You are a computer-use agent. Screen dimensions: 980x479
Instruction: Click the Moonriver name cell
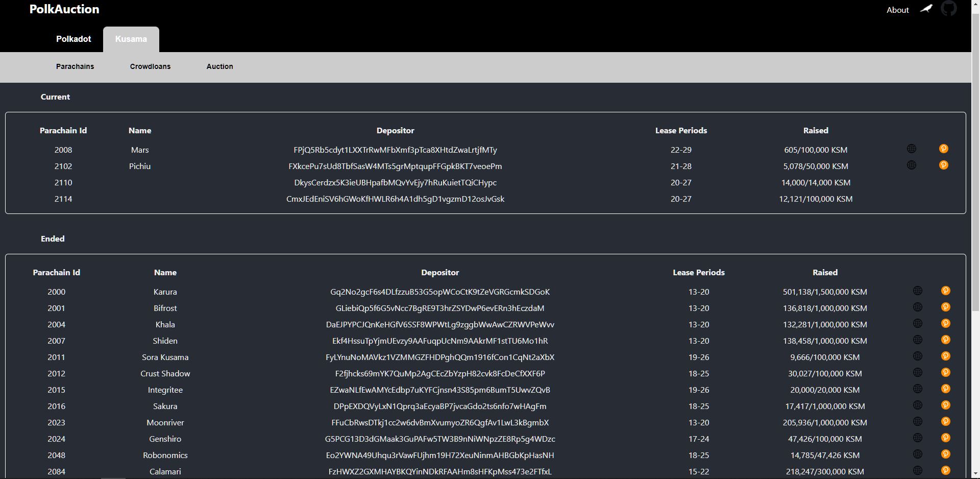click(165, 423)
